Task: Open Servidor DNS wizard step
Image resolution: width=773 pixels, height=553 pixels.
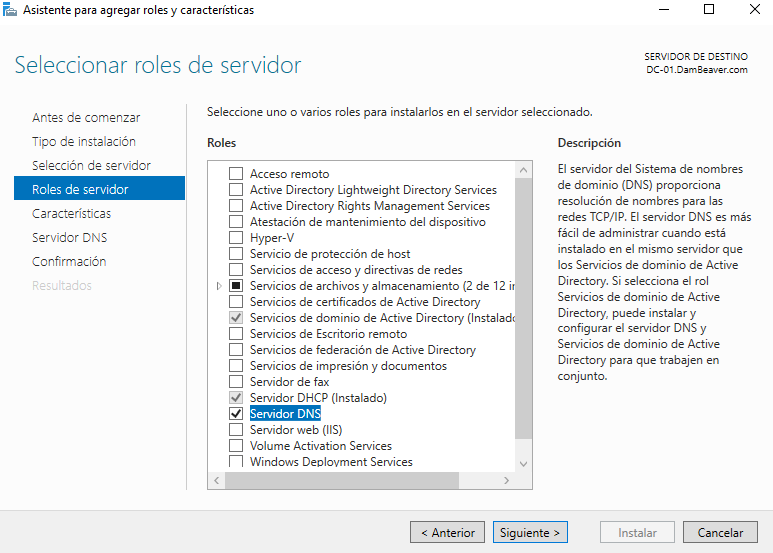Action: pos(70,238)
